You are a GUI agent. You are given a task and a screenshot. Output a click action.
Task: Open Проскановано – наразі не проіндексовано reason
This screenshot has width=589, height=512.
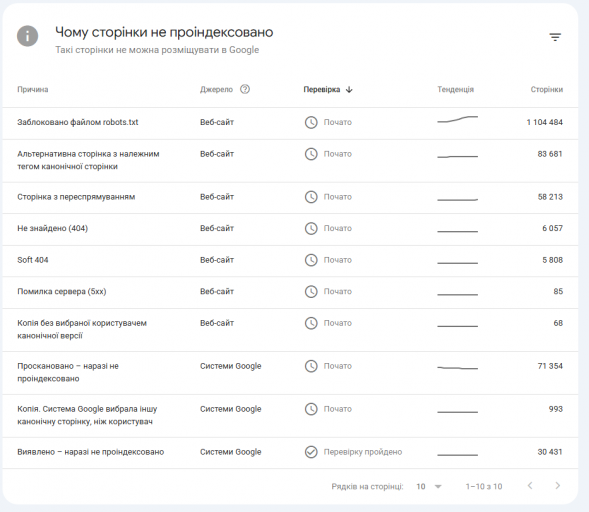68,372
